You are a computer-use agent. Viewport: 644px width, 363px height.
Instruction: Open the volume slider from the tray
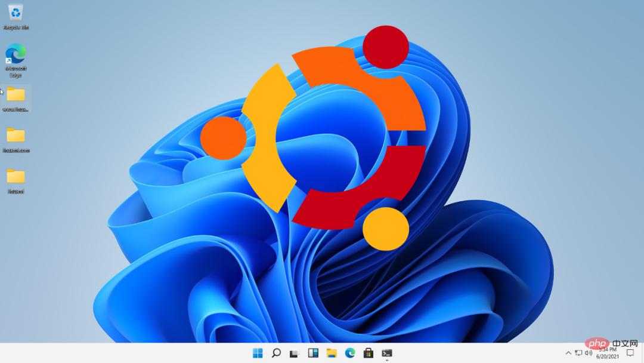(x=588, y=352)
